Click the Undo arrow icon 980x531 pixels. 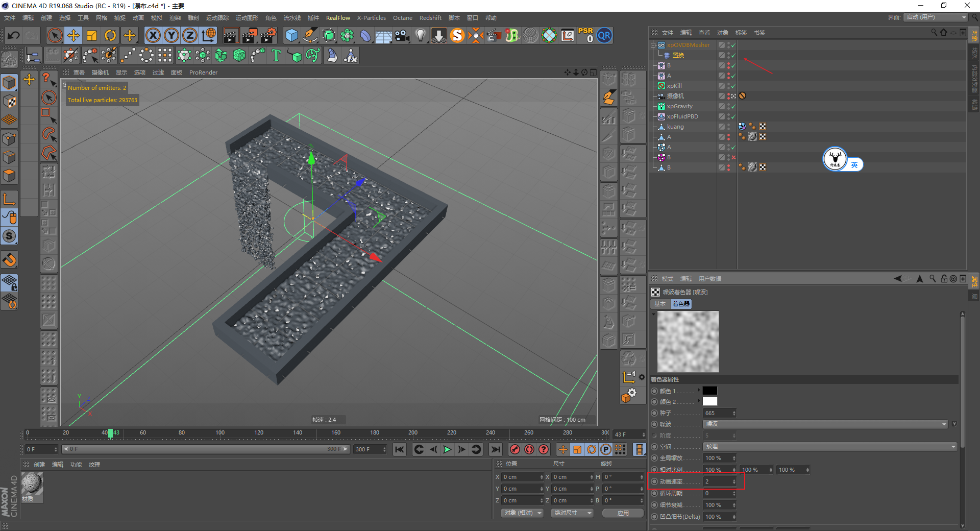click(x=13, y=35)
